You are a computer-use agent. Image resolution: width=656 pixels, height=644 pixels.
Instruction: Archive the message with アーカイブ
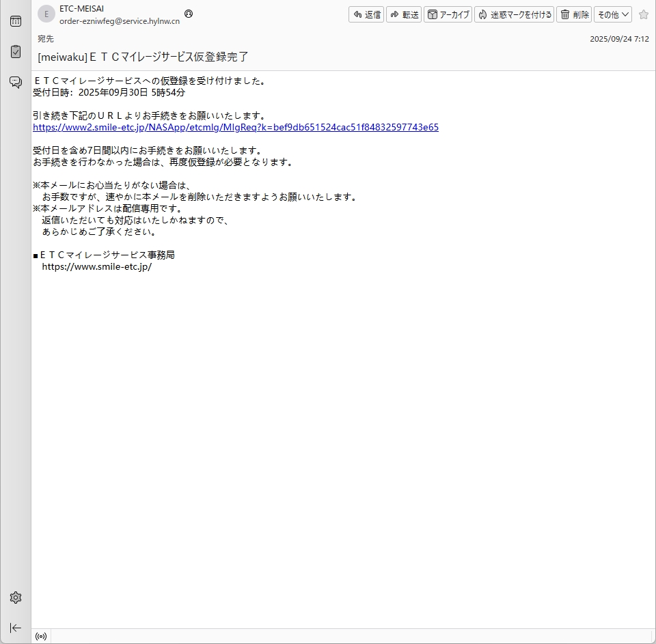point(448,14)
